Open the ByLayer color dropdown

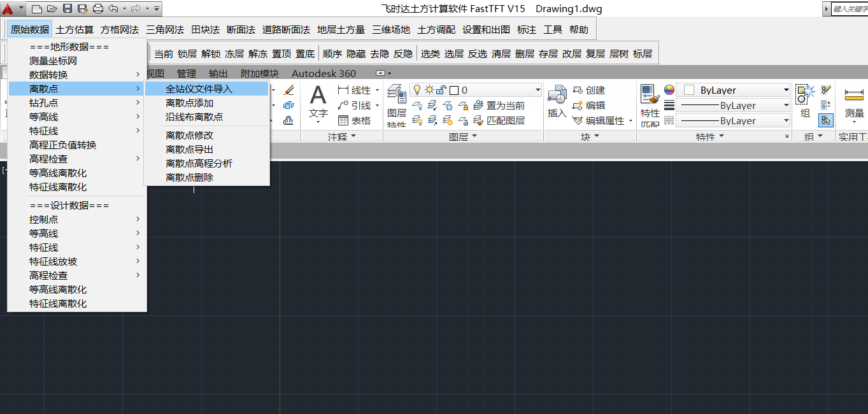(786, 90)
